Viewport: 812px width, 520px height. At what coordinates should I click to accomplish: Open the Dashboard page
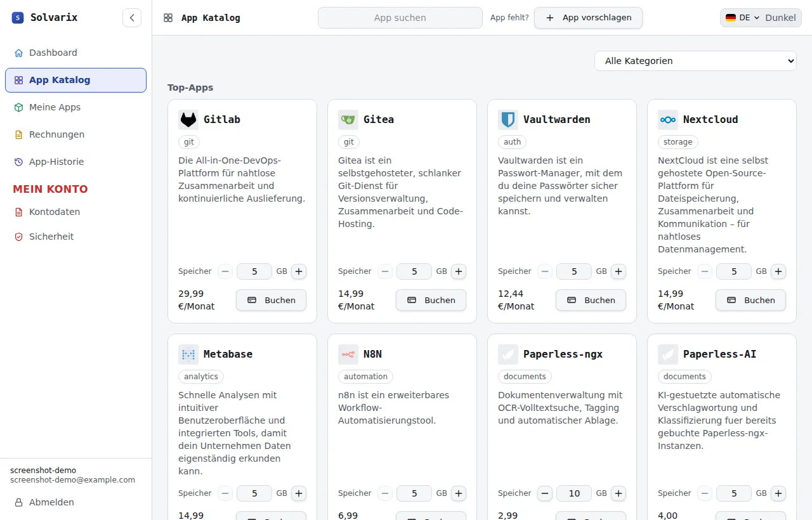click(75, 53)
